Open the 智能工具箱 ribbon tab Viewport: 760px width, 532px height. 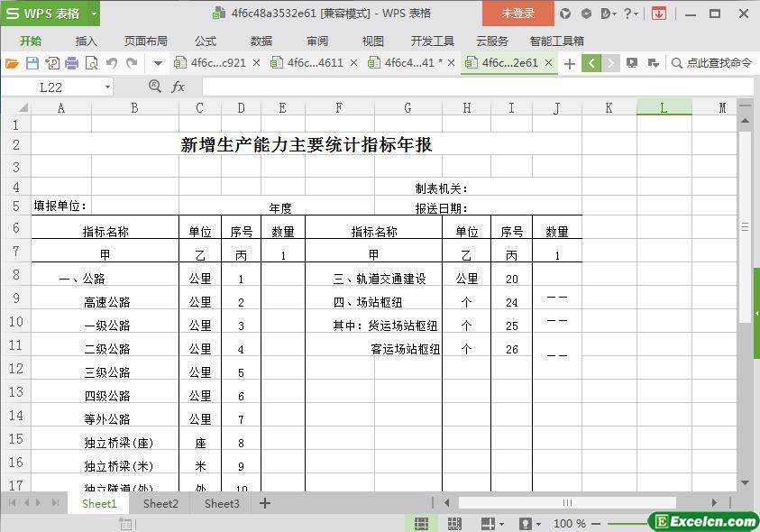click(556, 41)
